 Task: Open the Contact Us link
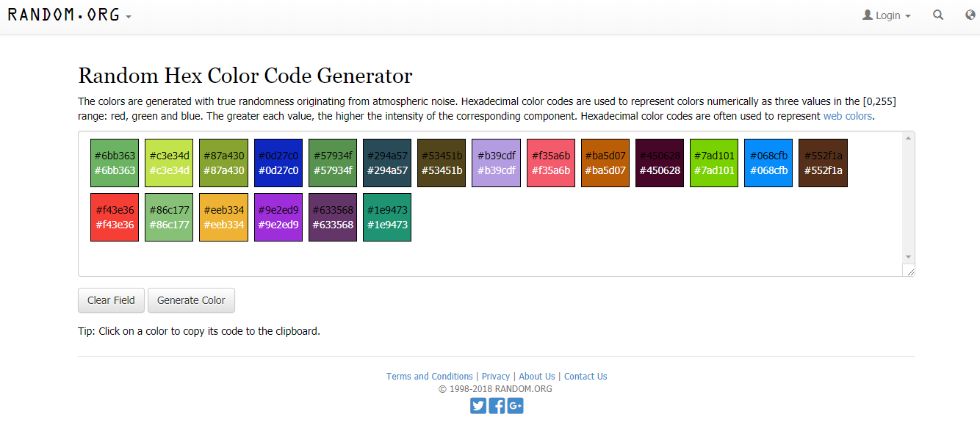586,377
